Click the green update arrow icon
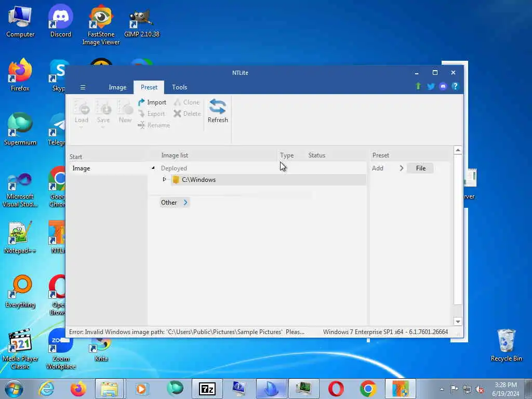The width and height of the screenshot is (532, 399). point(418,87)
